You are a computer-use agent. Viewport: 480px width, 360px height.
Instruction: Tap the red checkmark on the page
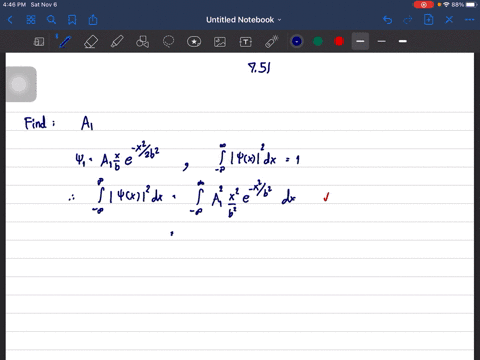pos(326,197)
